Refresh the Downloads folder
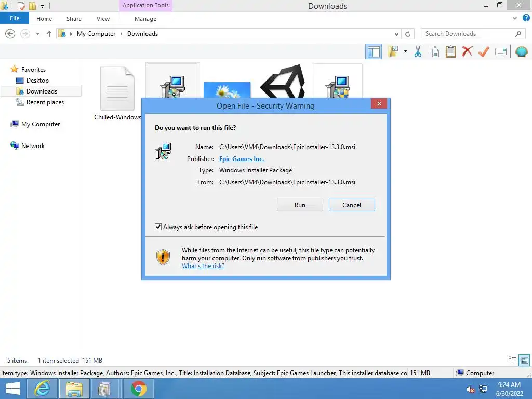Viewport: 532px width, 399px height. click(408, 34)
